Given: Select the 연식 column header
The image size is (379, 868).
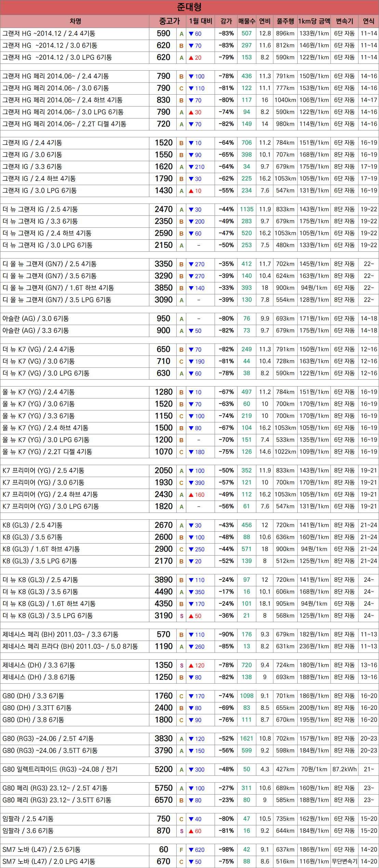Looking at the screenshot, I should tap(368, 21).
